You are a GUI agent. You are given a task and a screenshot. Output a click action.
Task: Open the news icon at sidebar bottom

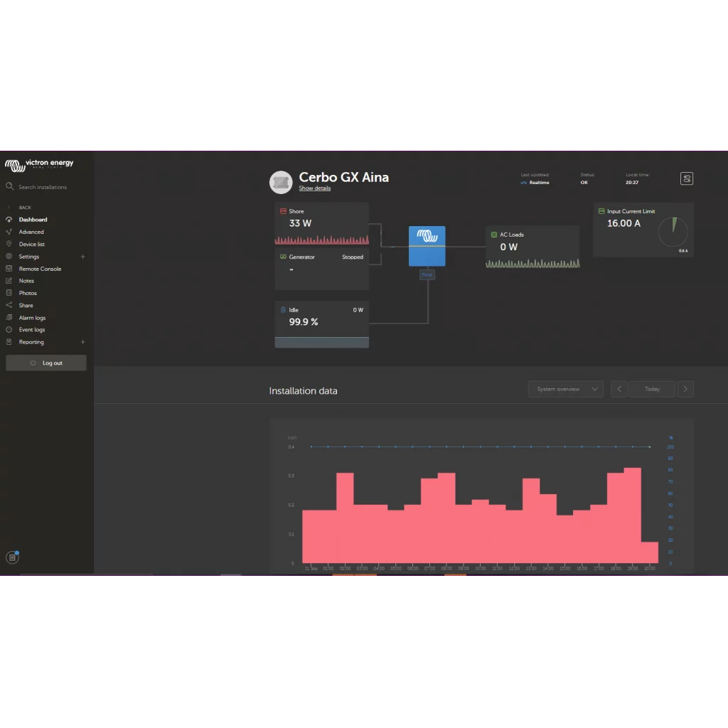[x=12, y=557]
